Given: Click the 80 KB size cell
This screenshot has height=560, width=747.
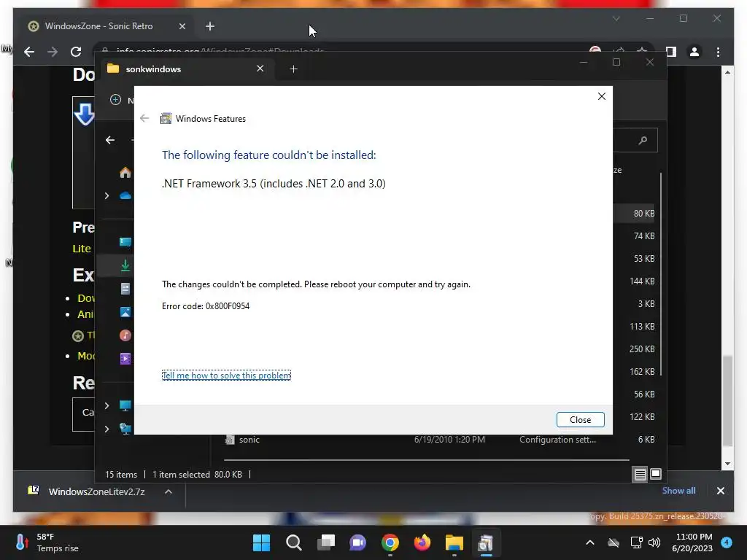Looking at the screenshot, I should coord(643,214).
